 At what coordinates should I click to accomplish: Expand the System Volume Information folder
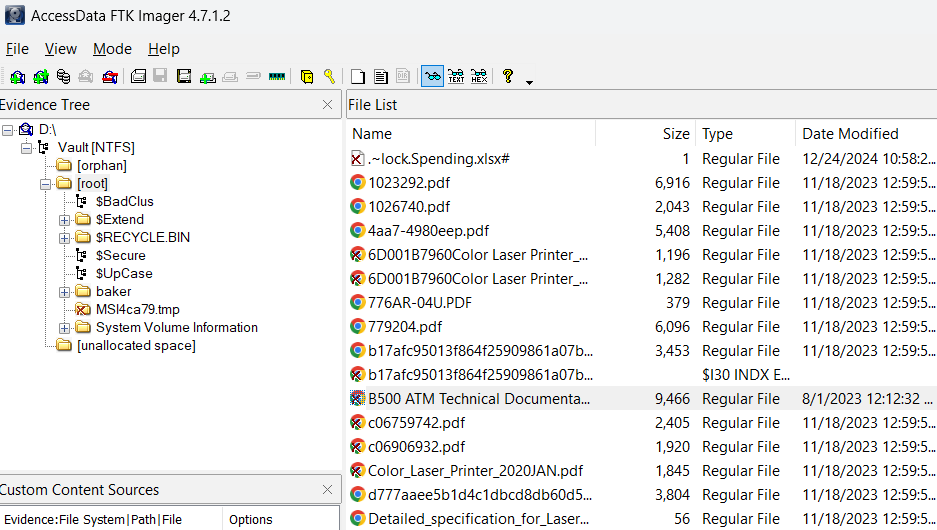pos(65,328)
